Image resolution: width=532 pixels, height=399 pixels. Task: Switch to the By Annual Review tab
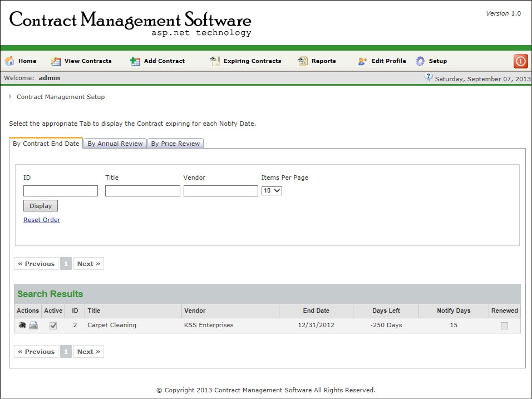pos(115,144)
